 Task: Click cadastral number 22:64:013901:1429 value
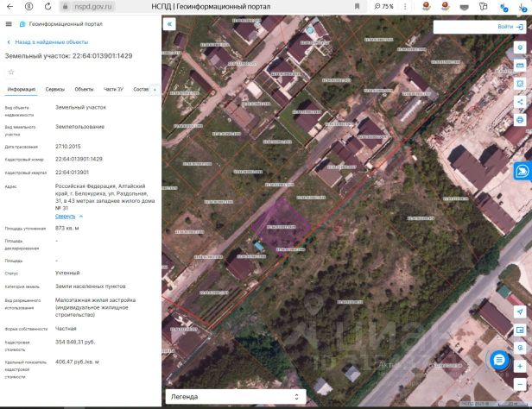(x=79, y=159)
